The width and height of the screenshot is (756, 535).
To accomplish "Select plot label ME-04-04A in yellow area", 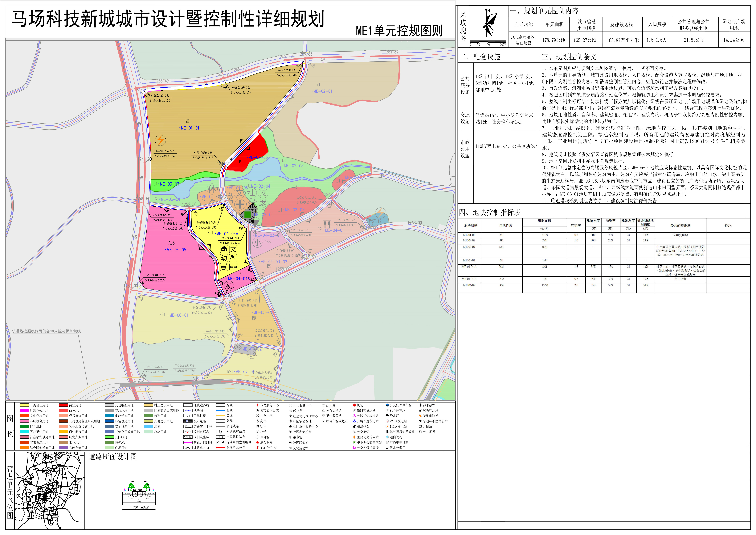I will click(227, 234).
